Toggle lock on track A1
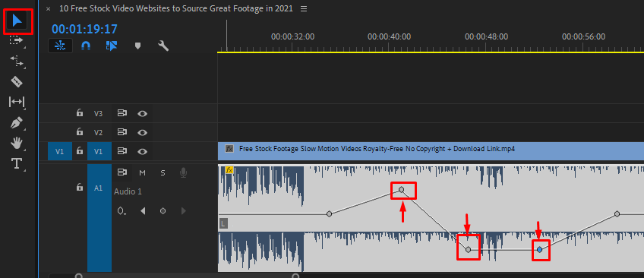 pyautogui.click(x=80, y=188)
